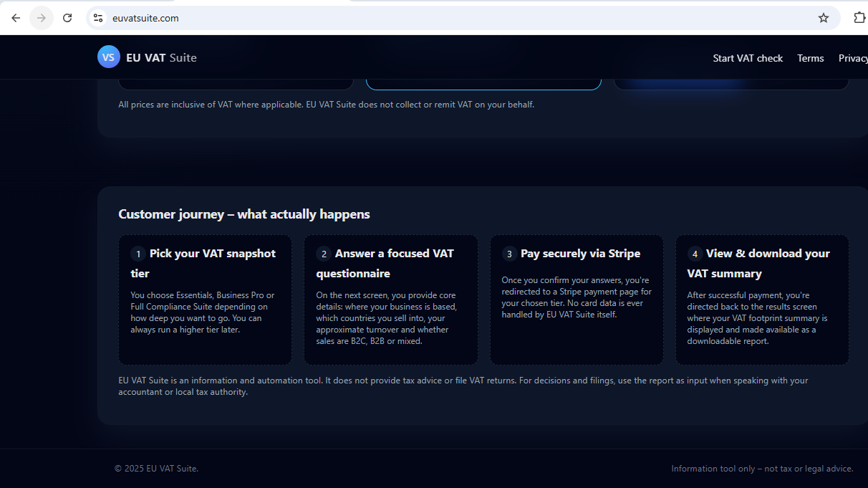Click the 'All prices are inclusive of VAT' note
Viewport: 868px width, 488px height.
pos(326,105)
